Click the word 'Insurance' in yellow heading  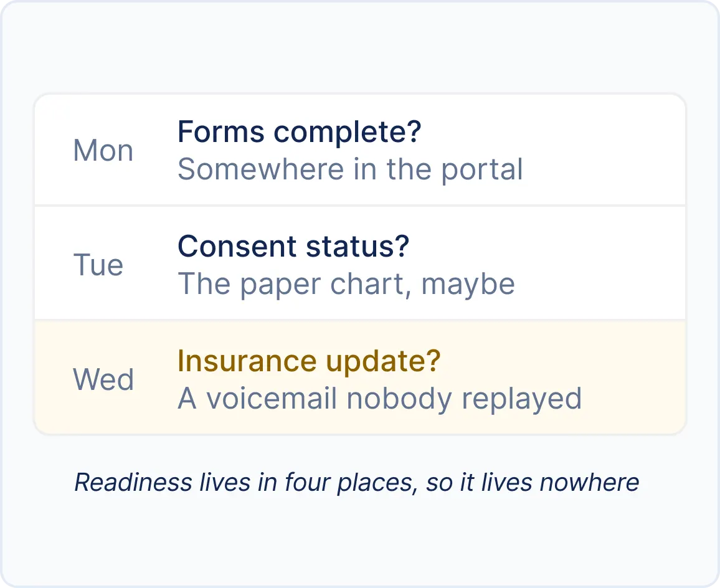247,361
